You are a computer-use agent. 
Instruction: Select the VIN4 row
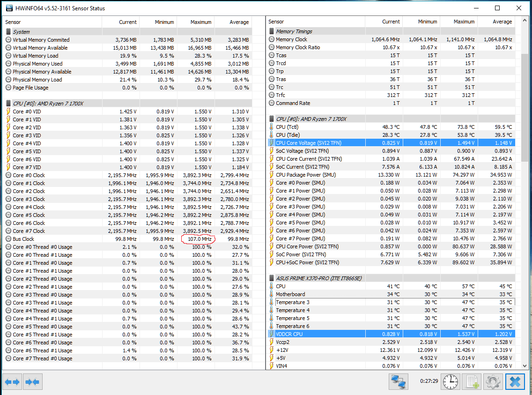(392, 366)
